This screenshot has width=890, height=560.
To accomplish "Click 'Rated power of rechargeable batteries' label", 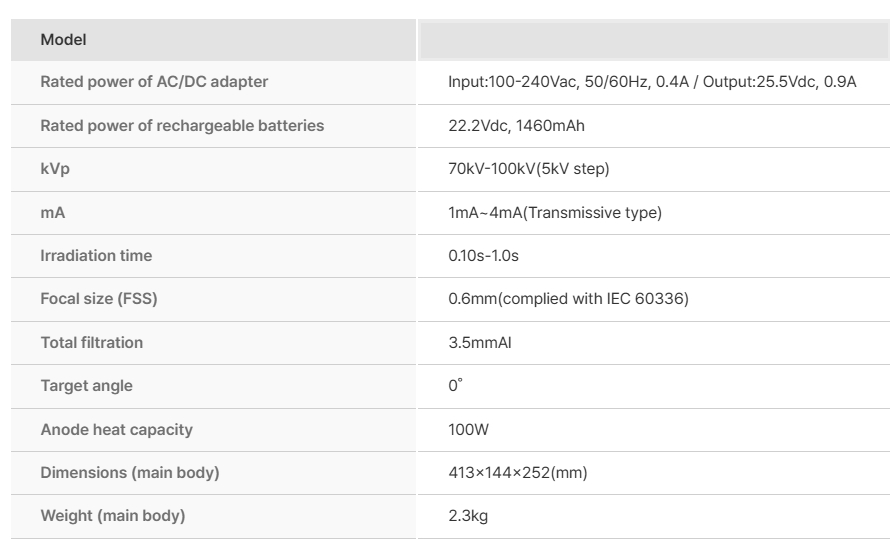I will pyautogui.click(x=182, y=126).
